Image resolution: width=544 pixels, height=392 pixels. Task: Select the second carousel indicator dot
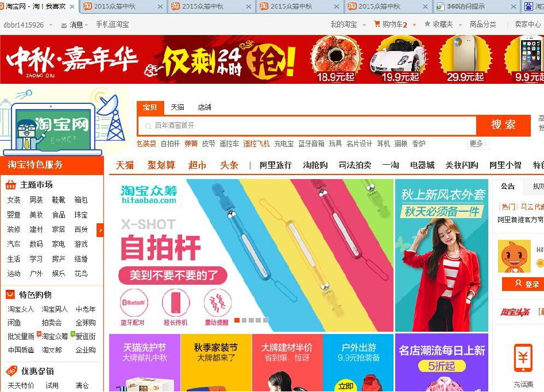(x=244, y=320)
